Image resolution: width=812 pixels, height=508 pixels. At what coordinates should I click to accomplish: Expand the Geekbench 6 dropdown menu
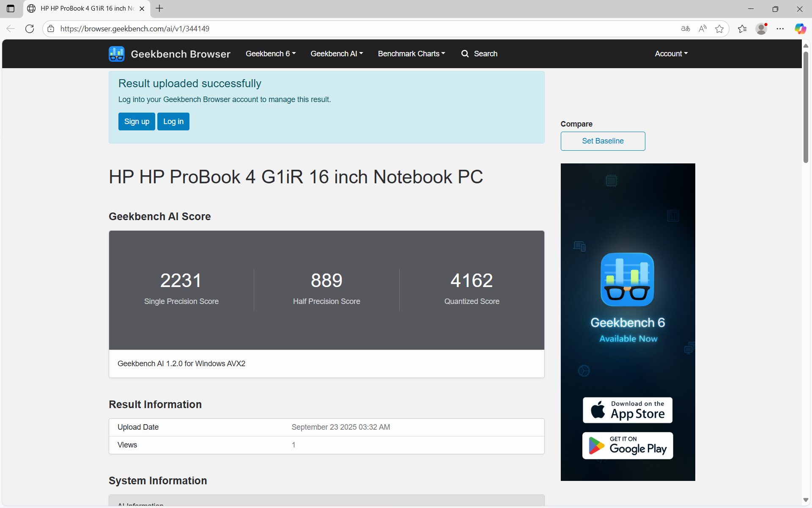click(x=270, y=54)
